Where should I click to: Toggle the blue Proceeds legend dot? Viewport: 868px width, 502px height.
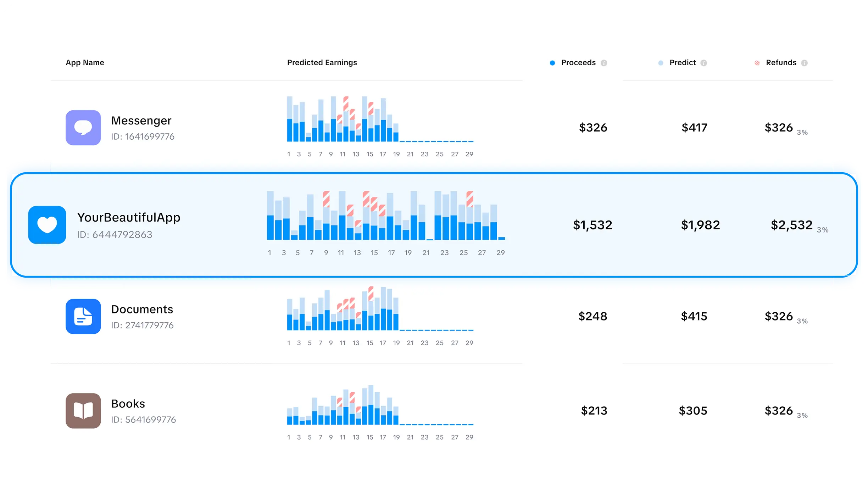tap(552, 62)
